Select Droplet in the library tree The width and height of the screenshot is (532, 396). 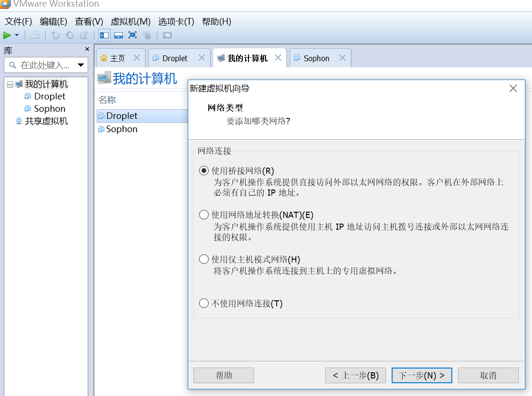click(x=49, y=96)
